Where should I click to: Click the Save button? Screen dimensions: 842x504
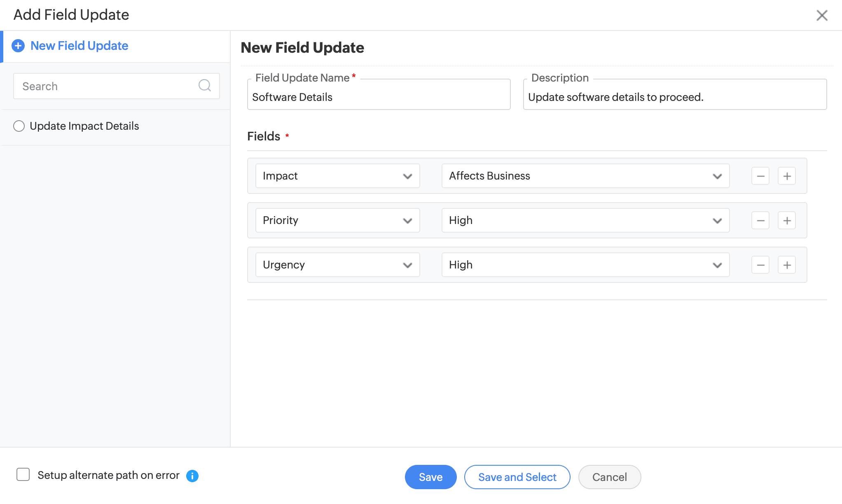[430, 477]
